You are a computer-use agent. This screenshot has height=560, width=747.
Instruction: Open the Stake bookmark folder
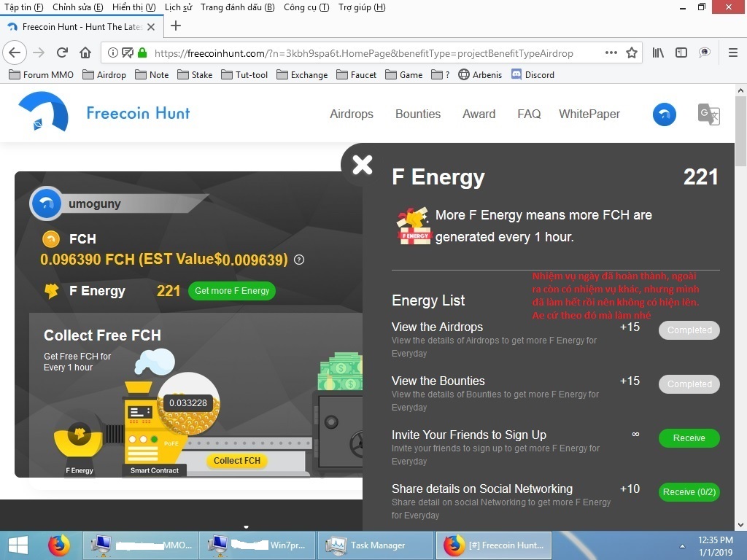click(196, 75)
